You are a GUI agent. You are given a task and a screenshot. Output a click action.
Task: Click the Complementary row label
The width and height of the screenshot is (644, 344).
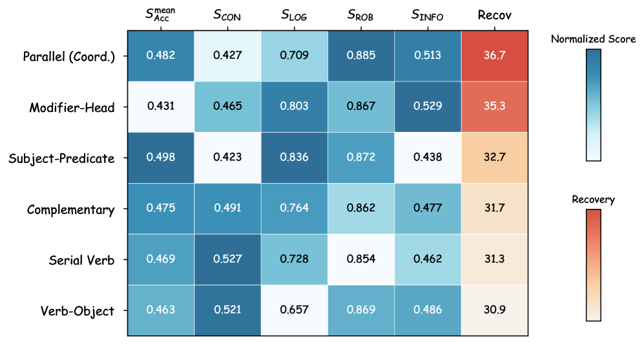[71, 210]
